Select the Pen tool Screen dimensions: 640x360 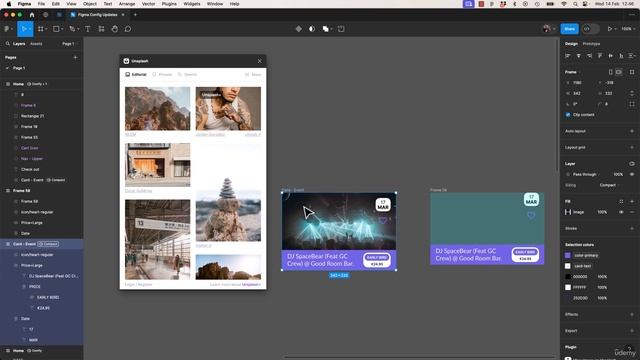coord(72,29)
